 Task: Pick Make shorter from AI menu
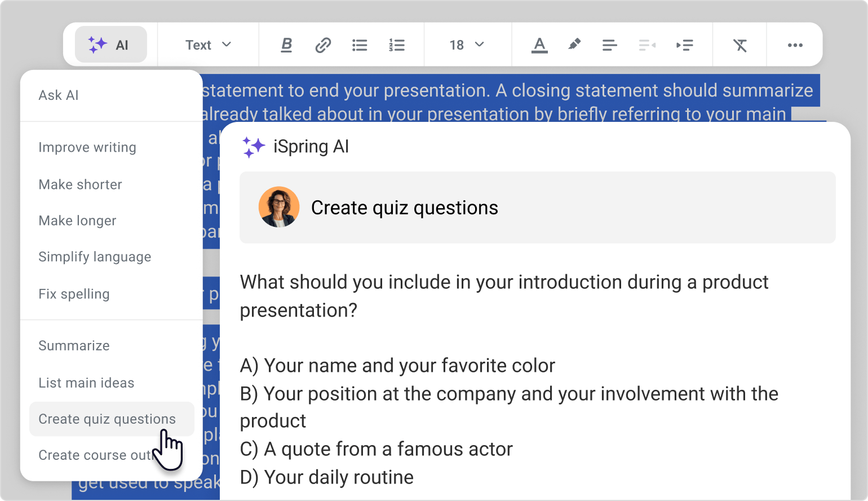point(80,184)
